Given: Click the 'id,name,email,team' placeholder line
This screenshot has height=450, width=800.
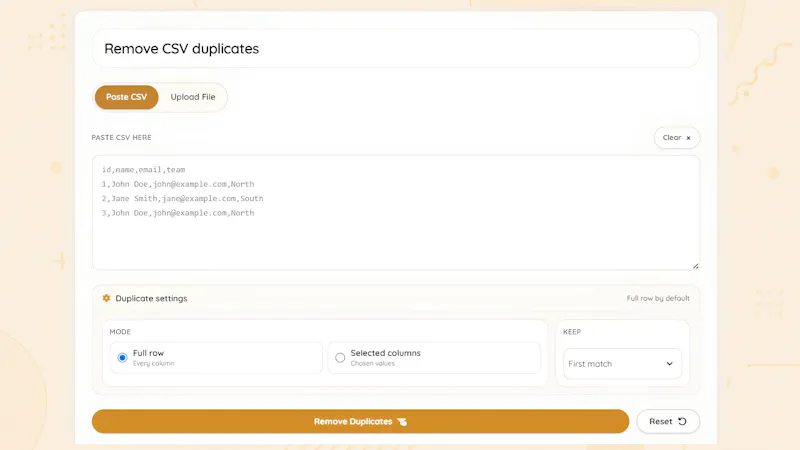Looking at the screenshot, I should (143, 169).
